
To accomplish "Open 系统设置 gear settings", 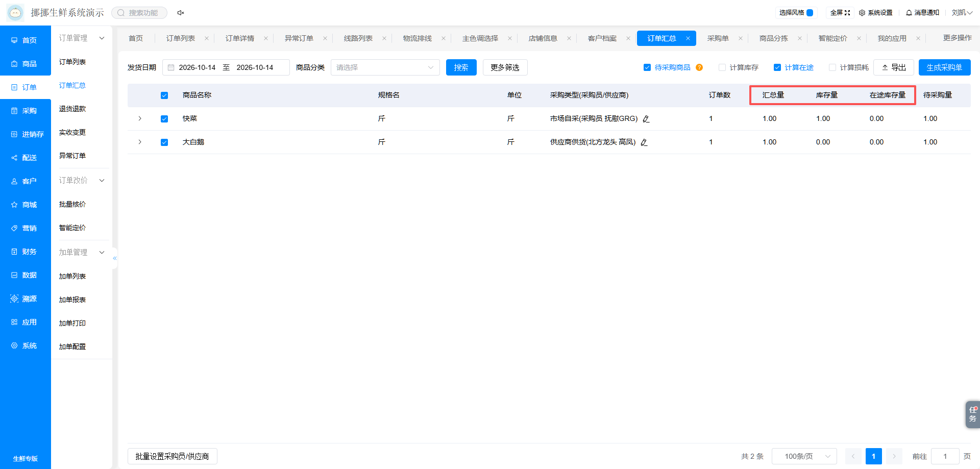I will [x=876, y=13].
